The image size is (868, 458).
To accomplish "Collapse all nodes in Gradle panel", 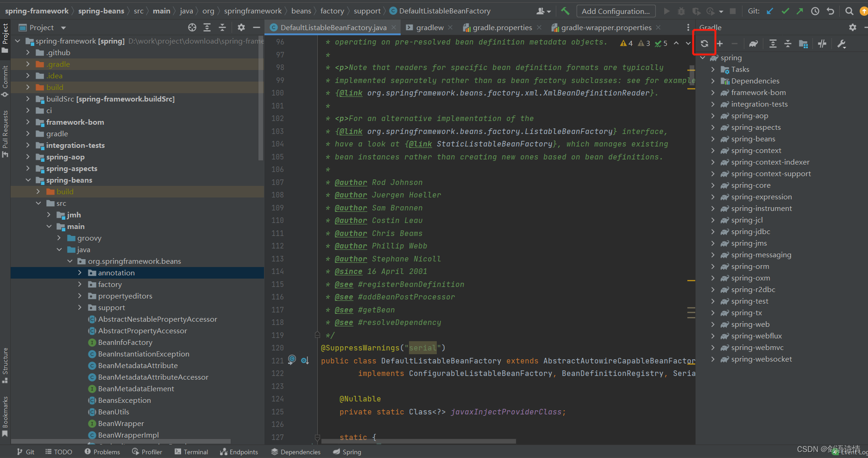I will [x=788, y=44].
